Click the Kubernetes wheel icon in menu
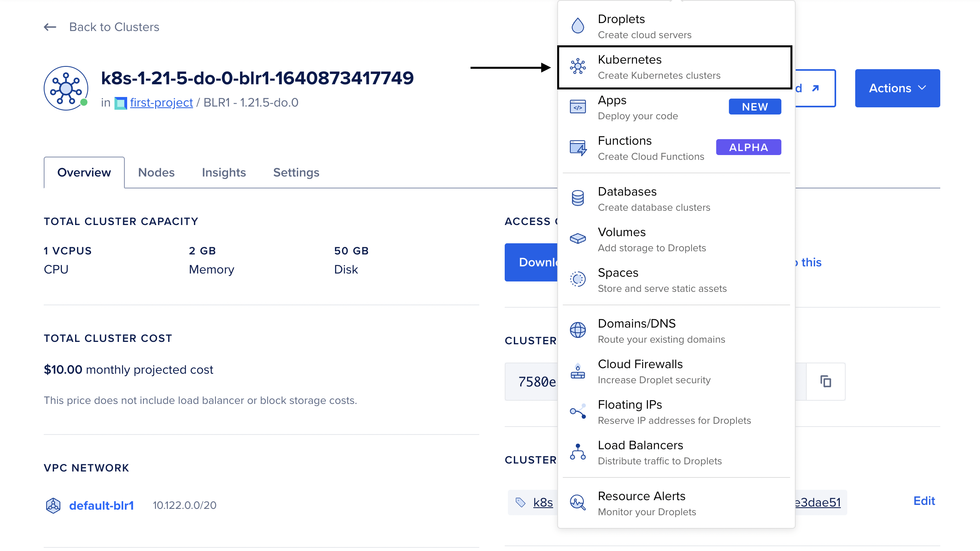This screenshot has width=980, height=551. click(x=577, y=66)
